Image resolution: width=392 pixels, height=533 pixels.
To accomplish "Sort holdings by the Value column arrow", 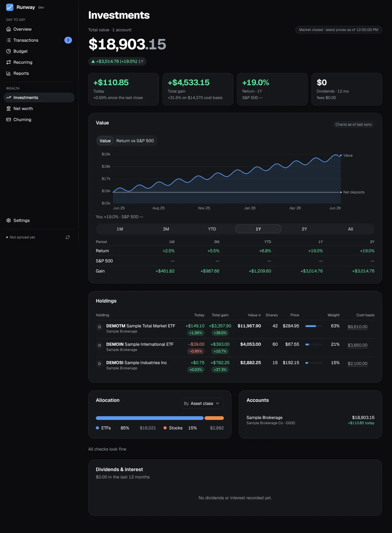I will pyautogui.click(x=260, y=315).
